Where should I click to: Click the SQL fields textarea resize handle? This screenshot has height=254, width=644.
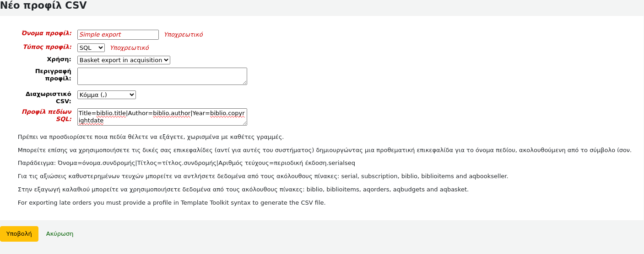tap(245, 123)
